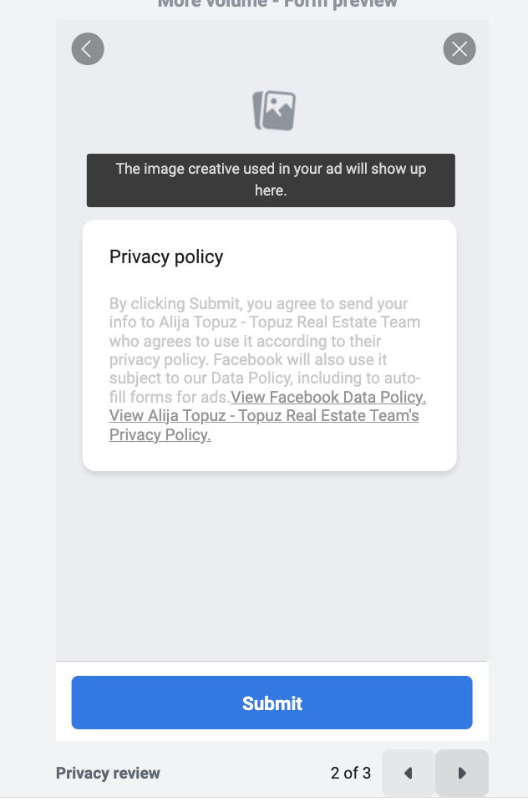The image size is (528, 812).
Task: Click the Form preview title at top
Action: (x=277, y=4)
